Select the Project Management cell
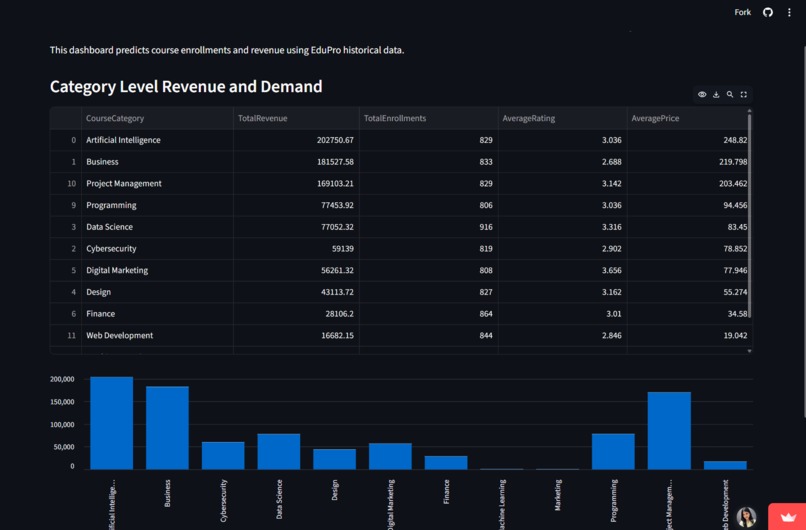806x530 pixels. 157,184
